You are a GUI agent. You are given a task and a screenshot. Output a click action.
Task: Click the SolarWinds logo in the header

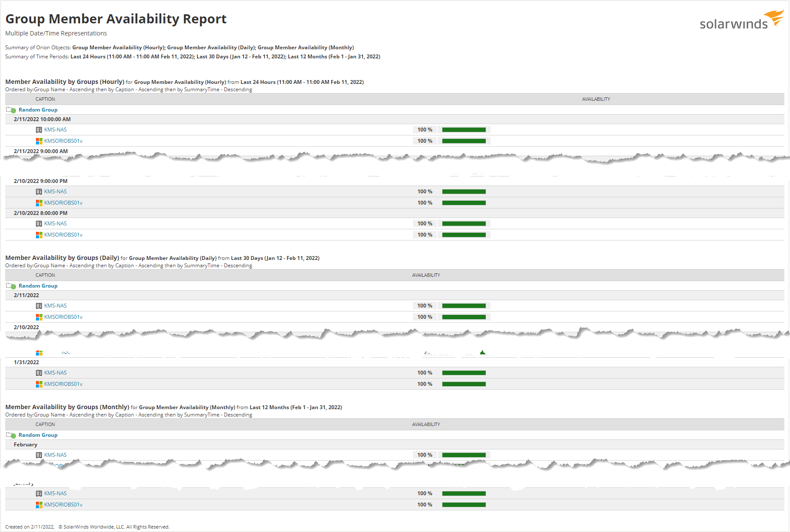[x=742, y=20]
